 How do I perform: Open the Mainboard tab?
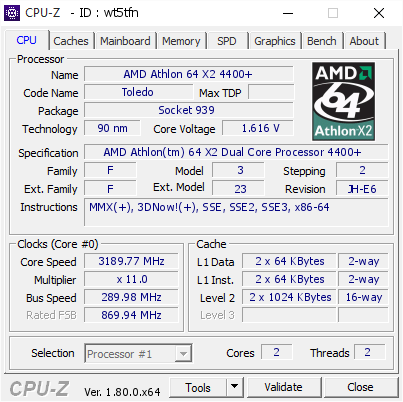pyautogui.click(x=125, y=41)
